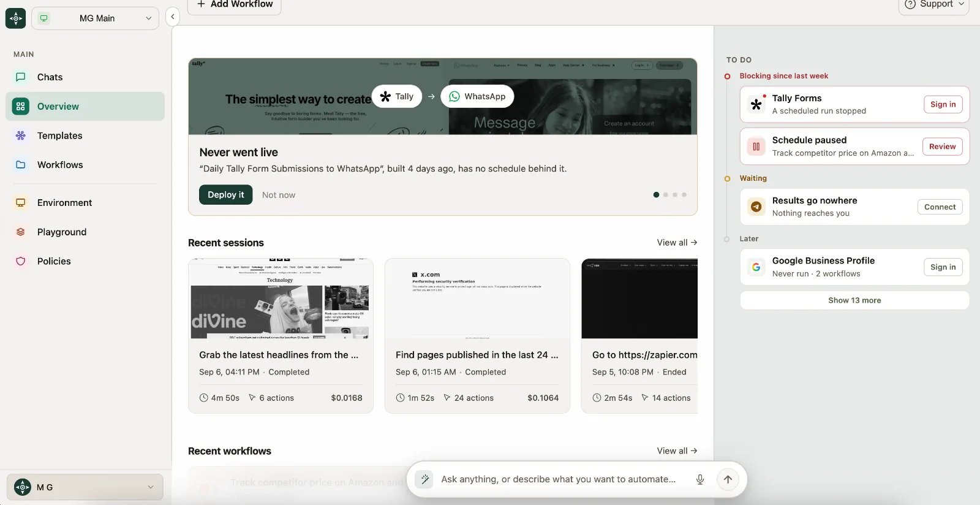Click the 'Blocking since last week' heading
Image resolution: width=980 pixels, height=505 pixels.
[784, 76]
